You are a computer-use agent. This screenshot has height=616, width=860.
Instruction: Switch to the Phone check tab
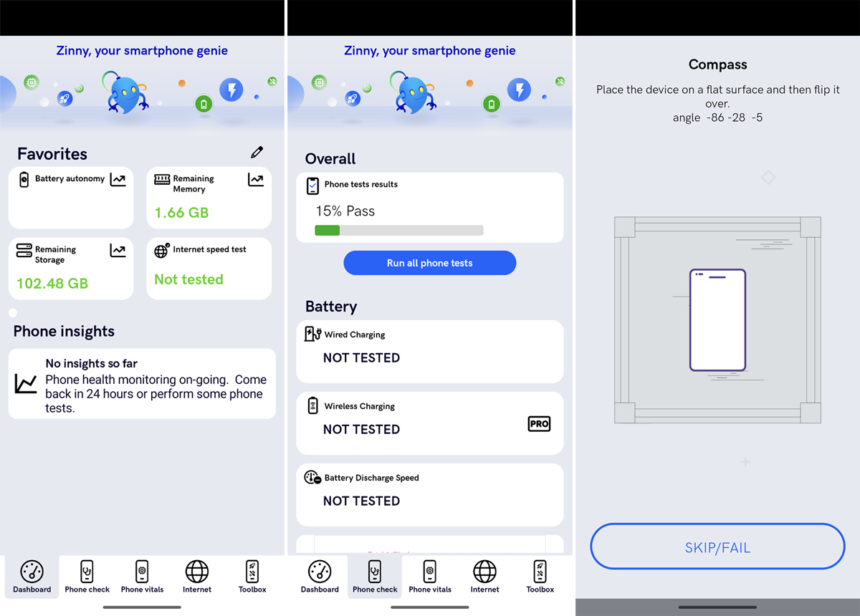pos(375,573)
